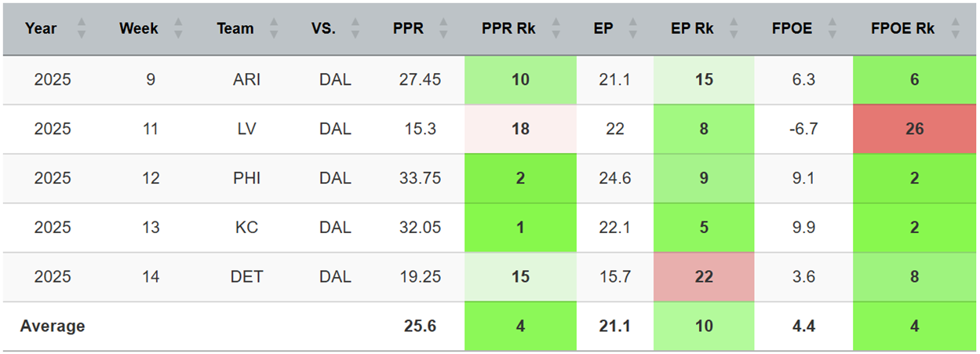Click the Year column header label

(41, 29)
